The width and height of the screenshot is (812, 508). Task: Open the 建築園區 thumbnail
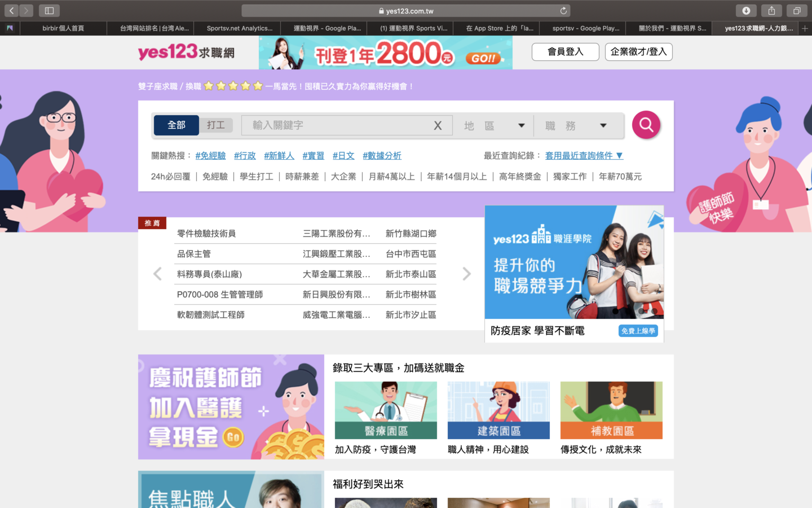coord(498,410)
